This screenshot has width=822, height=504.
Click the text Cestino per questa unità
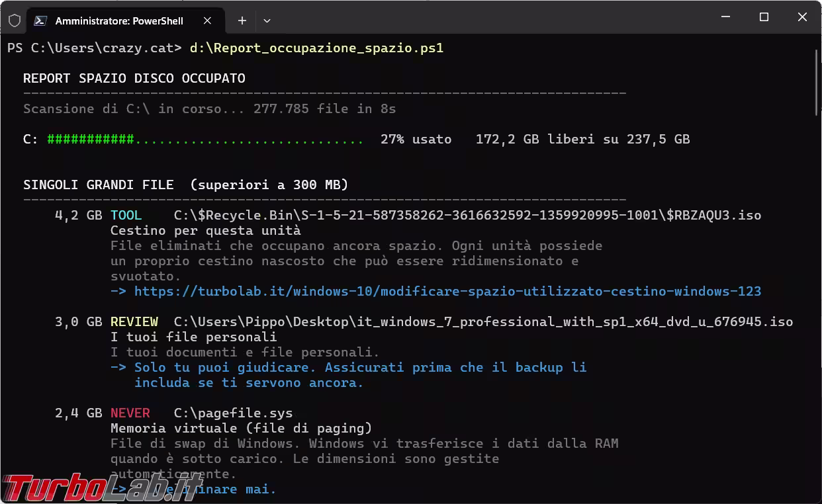coord(206,230)
